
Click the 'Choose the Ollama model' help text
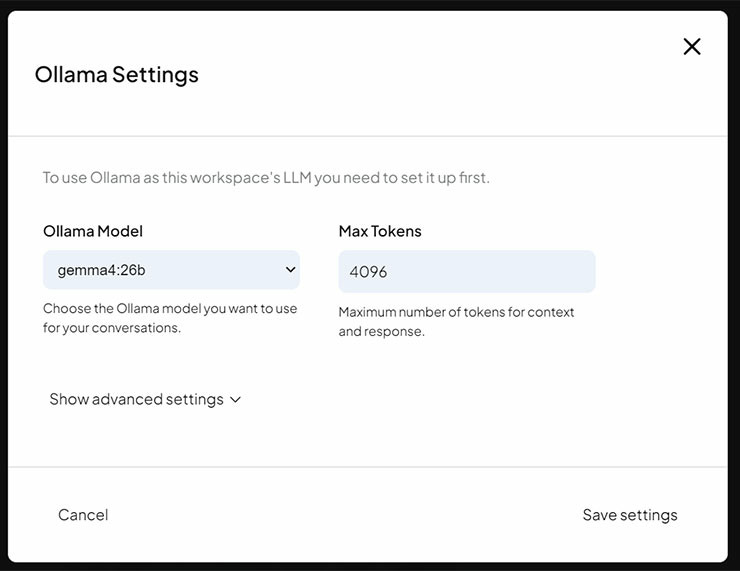tap(170, 318)
